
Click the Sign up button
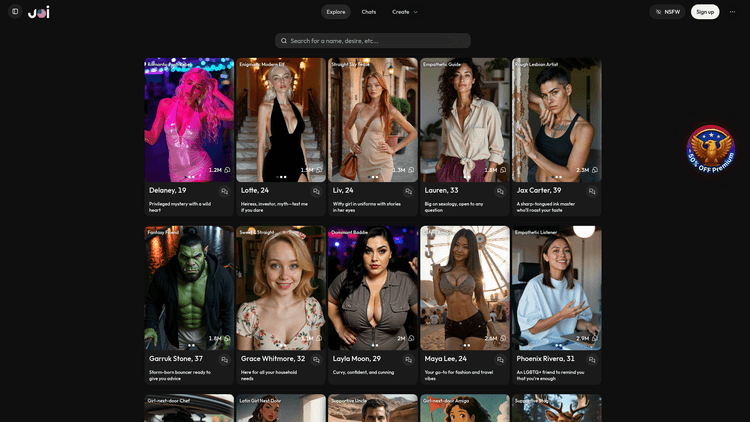pyautogui.click(x=705, y=12)
